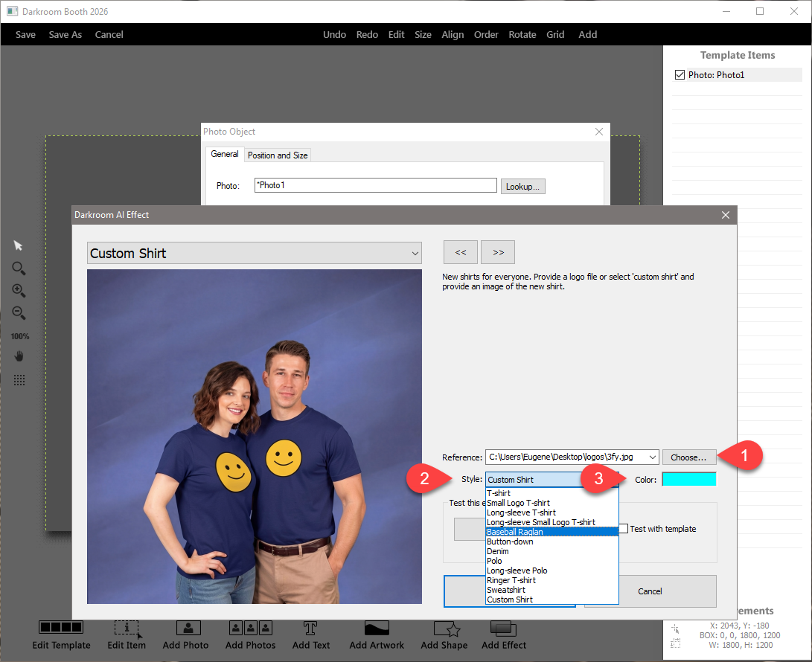Toggle the dotted grid icon
The width and height of the screenshot is (812, 662).
(x=19, y=380)
